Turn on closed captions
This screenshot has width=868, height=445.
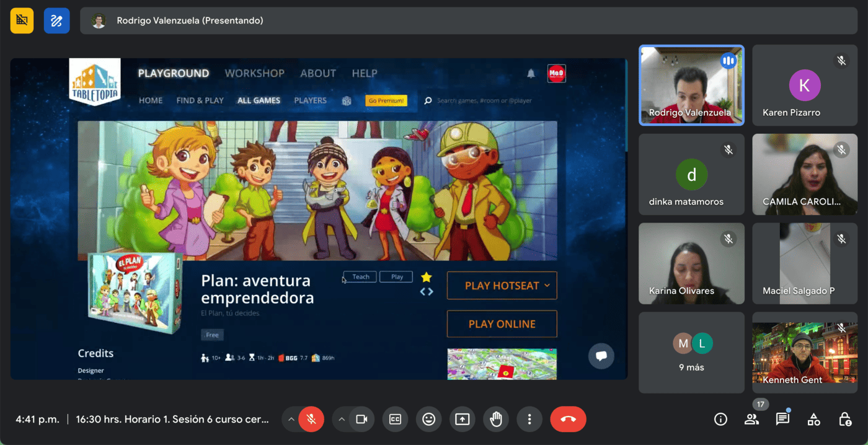pyautogui.click(x=395, y=420)
